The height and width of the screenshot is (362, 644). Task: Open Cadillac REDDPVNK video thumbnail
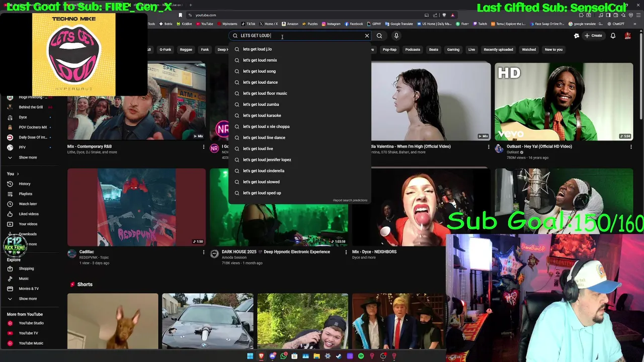coord(136,207)
